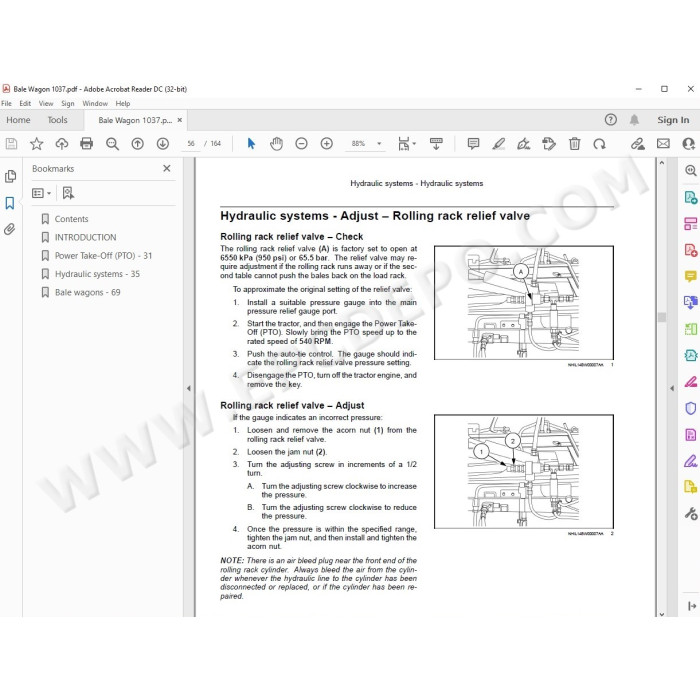700x700 pixels.
Task: Open the Attachments paperclip panel
Action: point(10,229)
